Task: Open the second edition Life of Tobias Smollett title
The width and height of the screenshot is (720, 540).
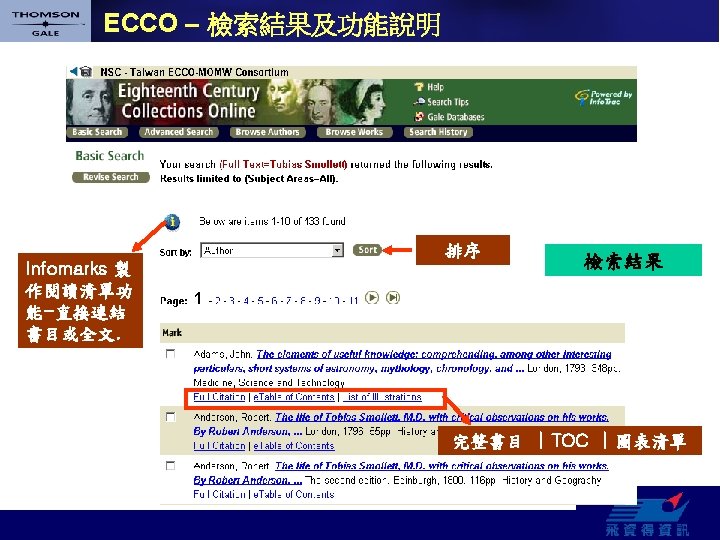Action: (x=401, y=472)
